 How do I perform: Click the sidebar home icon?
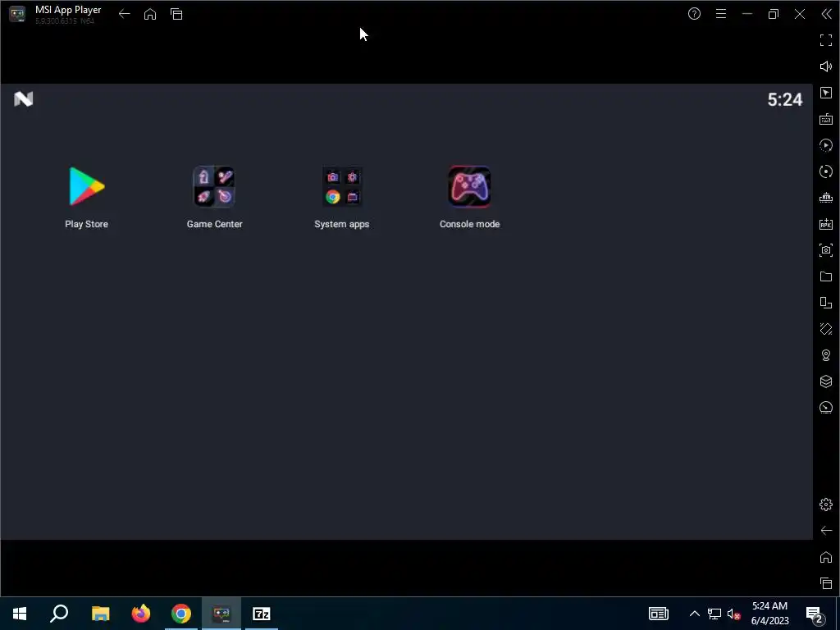click(826, 557)
